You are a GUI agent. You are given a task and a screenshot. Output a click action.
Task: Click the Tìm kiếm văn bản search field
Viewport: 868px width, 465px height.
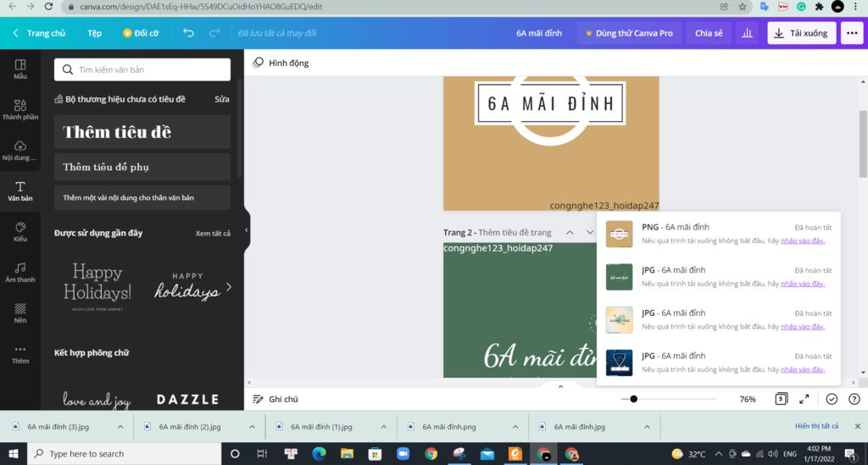coord(142,69)
